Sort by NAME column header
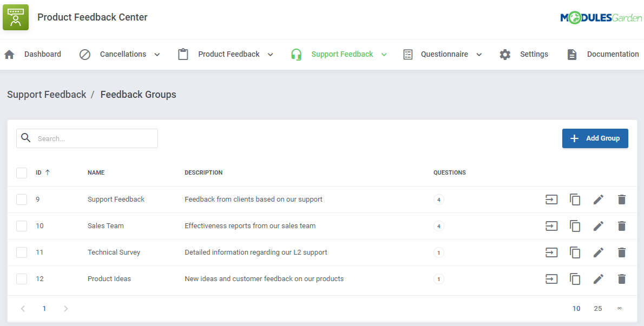This screenshot has height=326, width=644. click(96, 172)
